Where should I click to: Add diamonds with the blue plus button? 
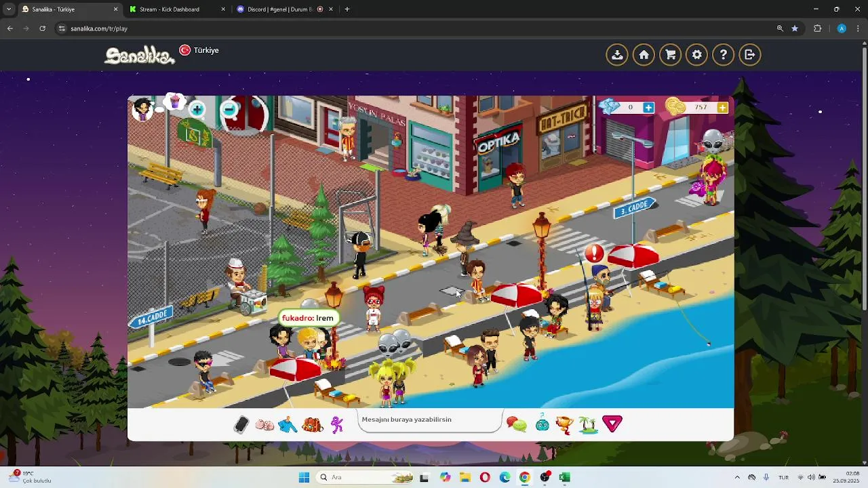[648, 108]
